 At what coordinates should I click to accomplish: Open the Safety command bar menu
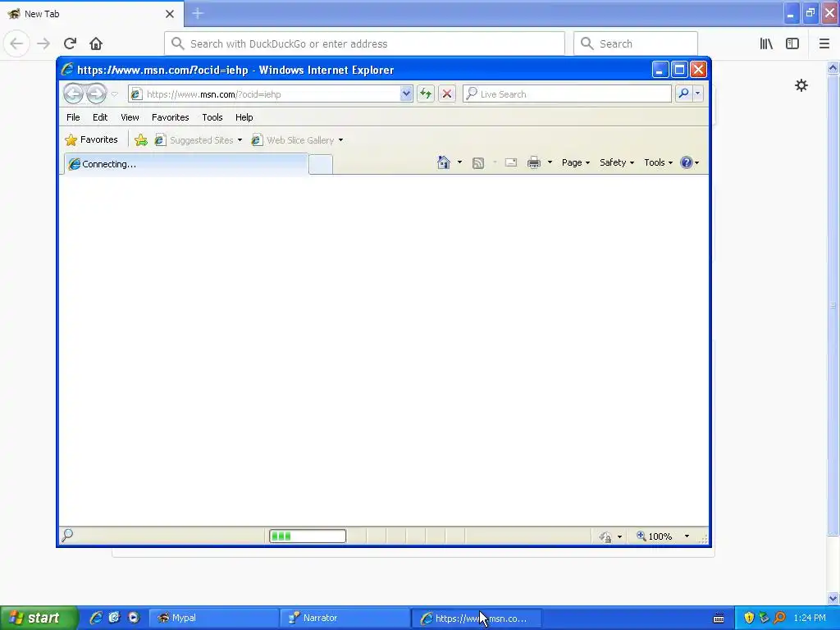(x=617, y=162)
